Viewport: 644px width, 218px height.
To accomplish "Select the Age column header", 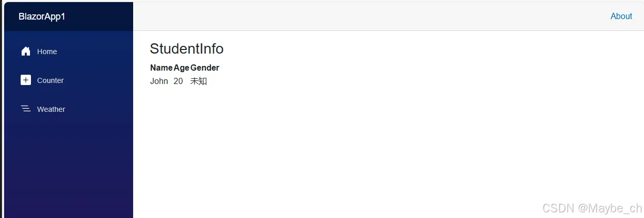I will (x=182, y=68).
